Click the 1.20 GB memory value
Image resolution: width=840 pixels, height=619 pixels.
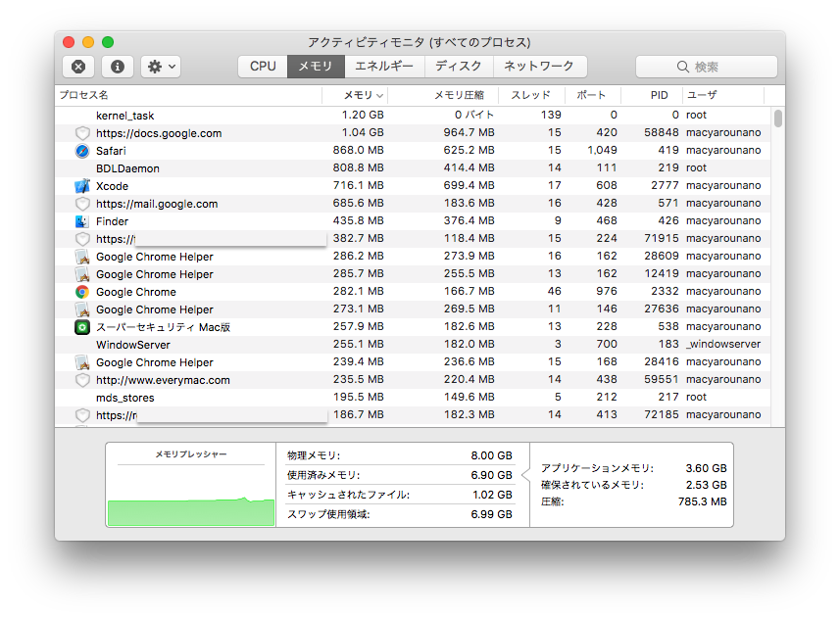coord(363,115)
